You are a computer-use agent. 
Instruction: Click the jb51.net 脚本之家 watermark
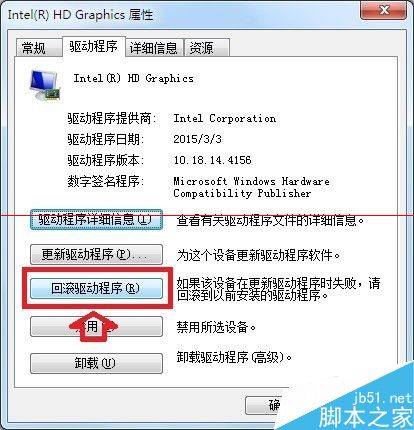point(365,409)
